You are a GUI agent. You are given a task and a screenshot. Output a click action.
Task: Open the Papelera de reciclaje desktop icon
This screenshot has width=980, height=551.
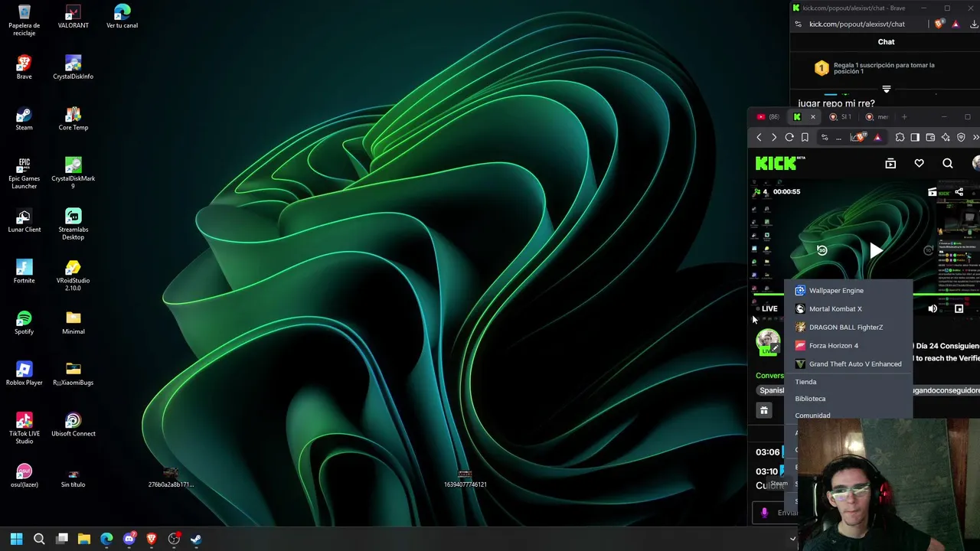click(24, 20)
